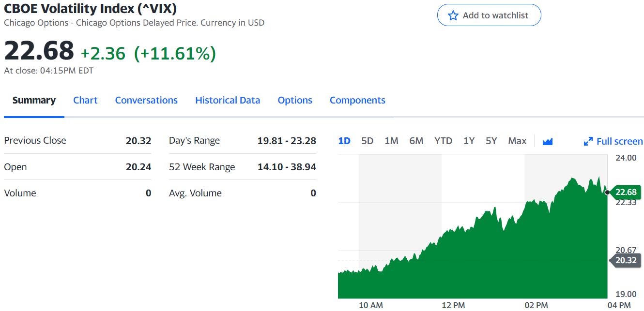Image resolution: width=644 pixels, height=311 pixels.
Task: Click the (+11.61%) percent change
Action: [x=175, y=53]
